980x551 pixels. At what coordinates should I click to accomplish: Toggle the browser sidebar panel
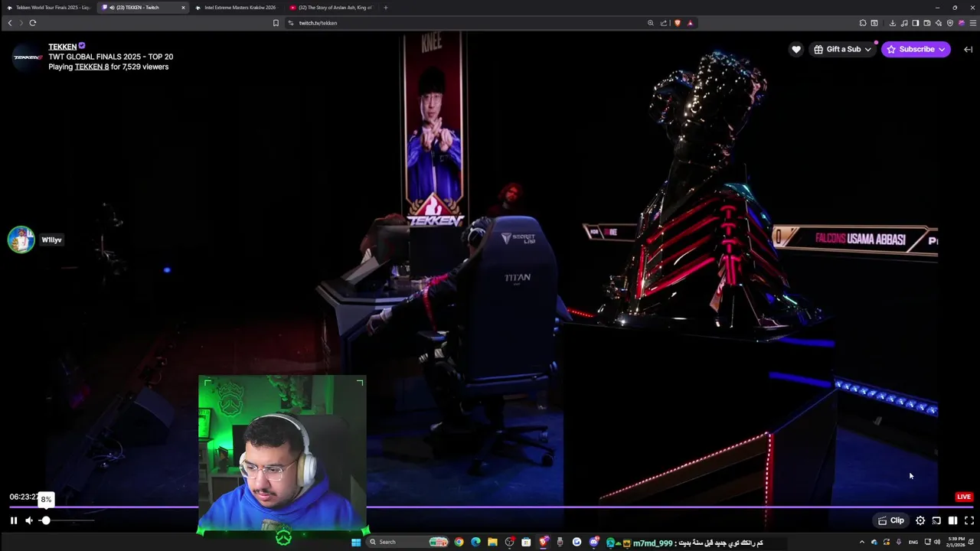point(916,23)
